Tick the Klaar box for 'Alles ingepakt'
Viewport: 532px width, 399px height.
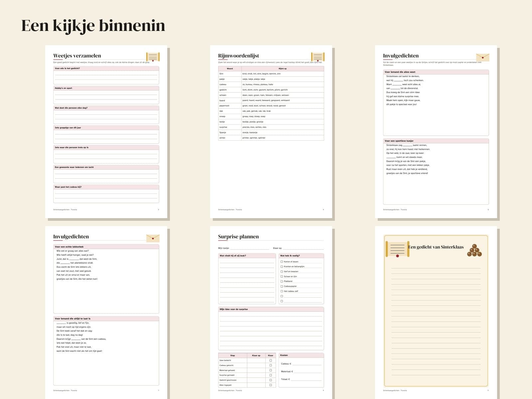pyautogui.click(x=271, y=385)
